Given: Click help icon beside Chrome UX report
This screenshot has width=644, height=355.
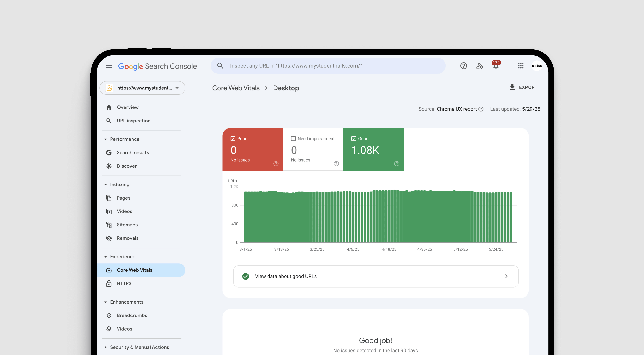Looking at the screenshot, I should point(481,109).
